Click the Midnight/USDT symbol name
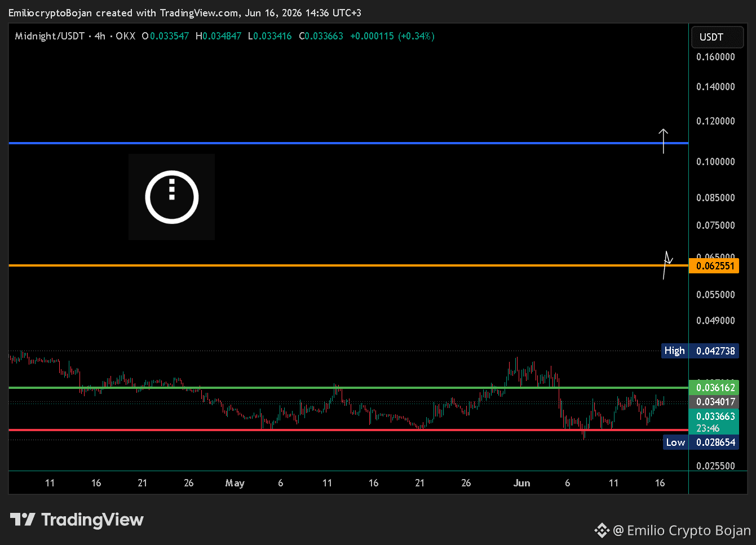The image size is (756, 545). (50, 36)
